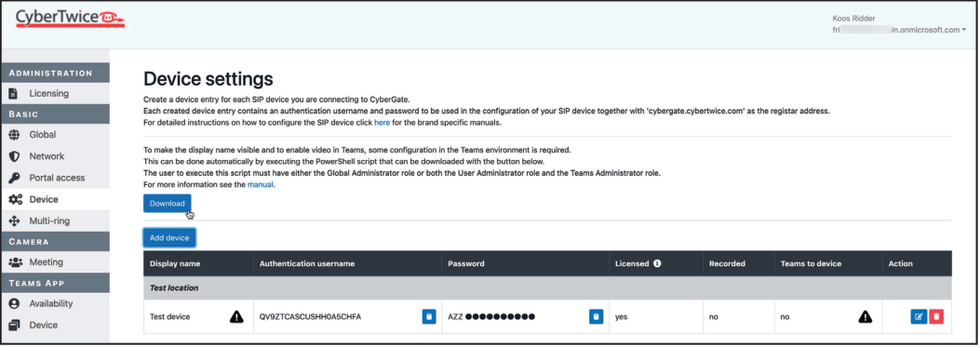Click the Portal access key icon
The image size is (980, 347).
[14, 179]
